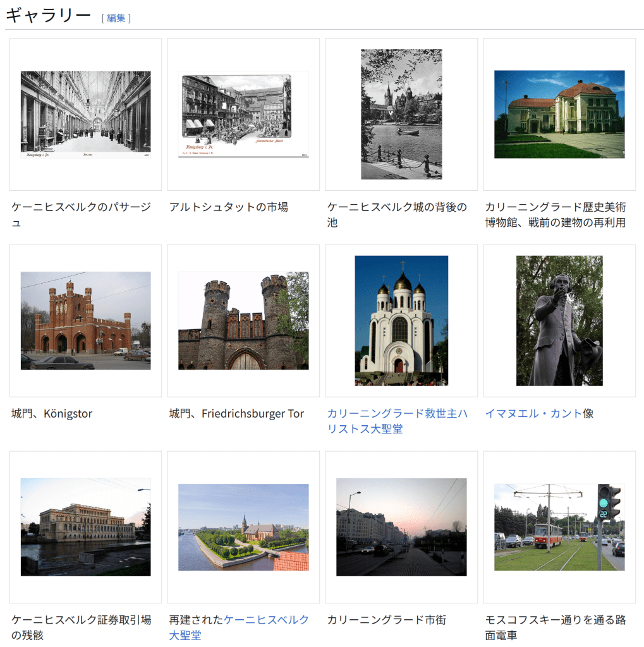Open the アルトシュタットの市場 market postcard image

(243, 115)
